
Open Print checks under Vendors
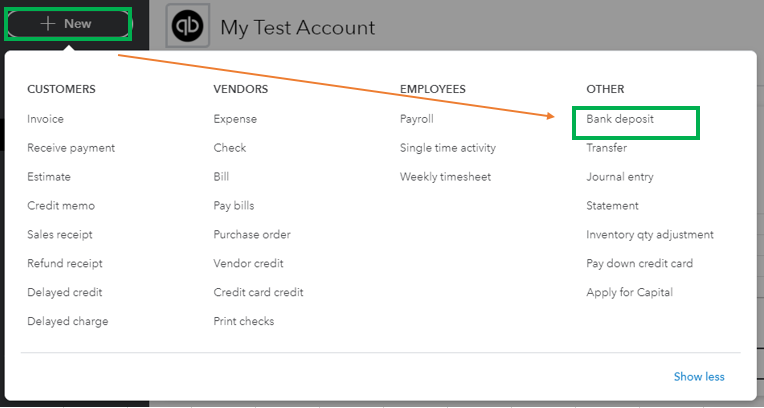point(244,321)
